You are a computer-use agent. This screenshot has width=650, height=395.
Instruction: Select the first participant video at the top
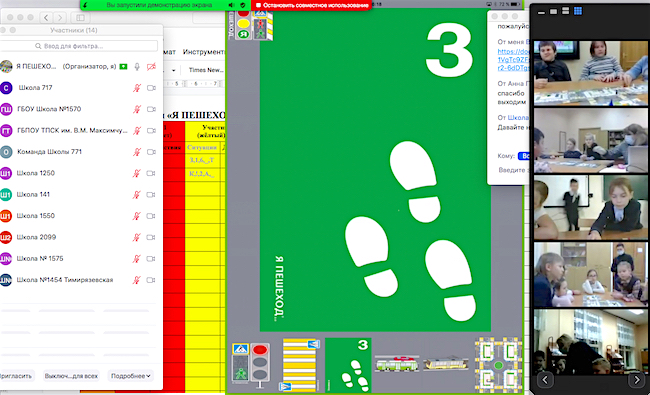point(591,73)
